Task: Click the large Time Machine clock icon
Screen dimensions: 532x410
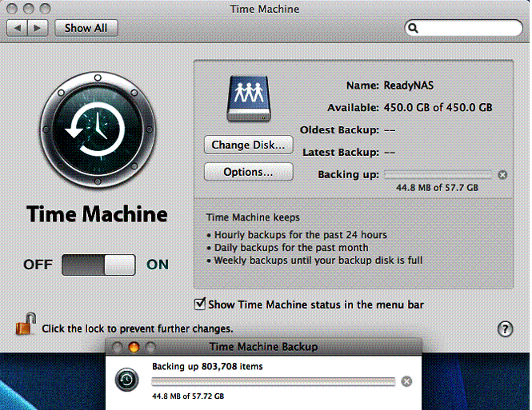Action: (98, 129)
